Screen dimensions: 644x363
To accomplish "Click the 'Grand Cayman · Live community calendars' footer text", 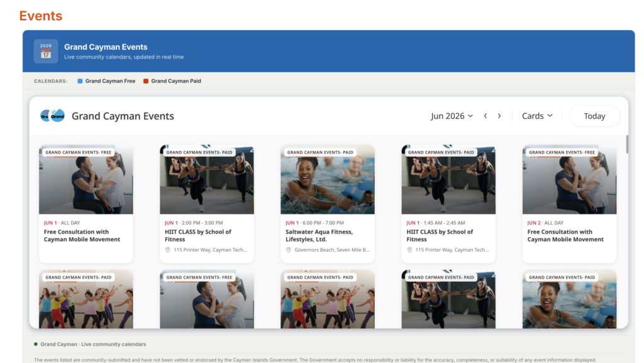I will tap(93, 344).
